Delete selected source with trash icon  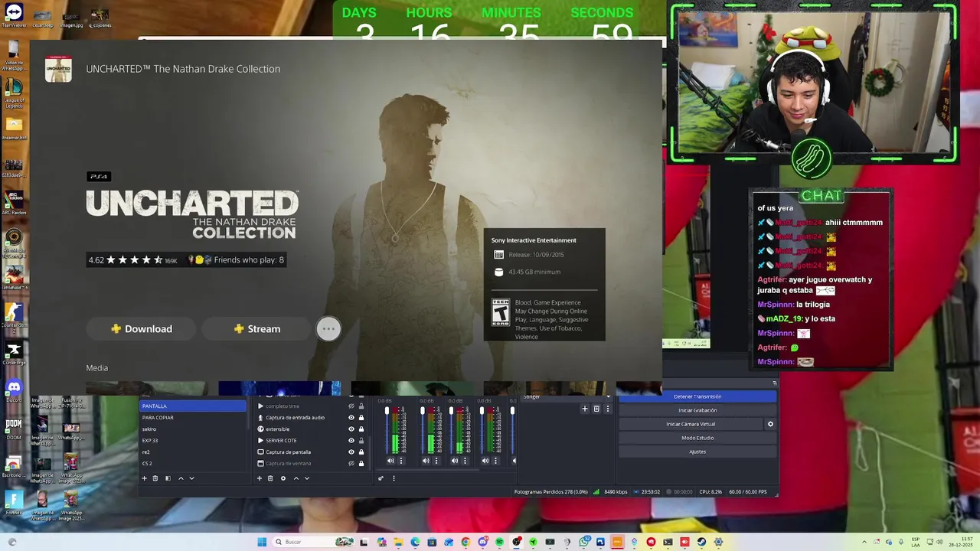[270, 478]
